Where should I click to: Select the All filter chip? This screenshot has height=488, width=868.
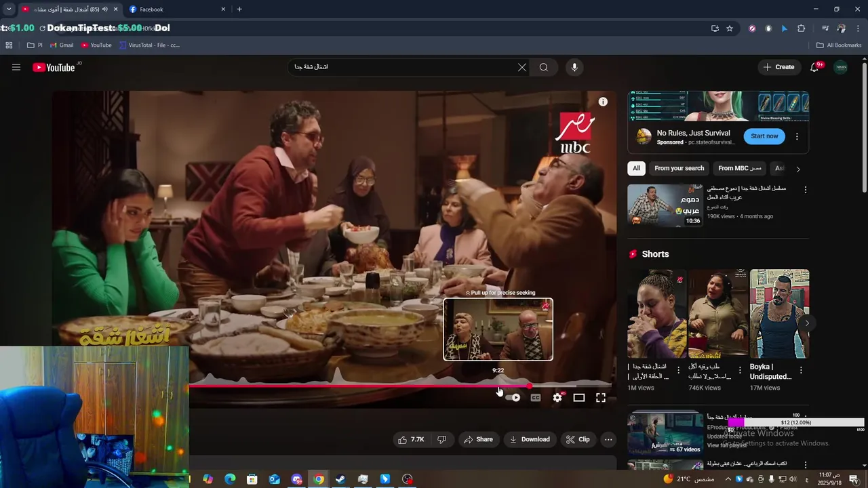coord(636,168)
